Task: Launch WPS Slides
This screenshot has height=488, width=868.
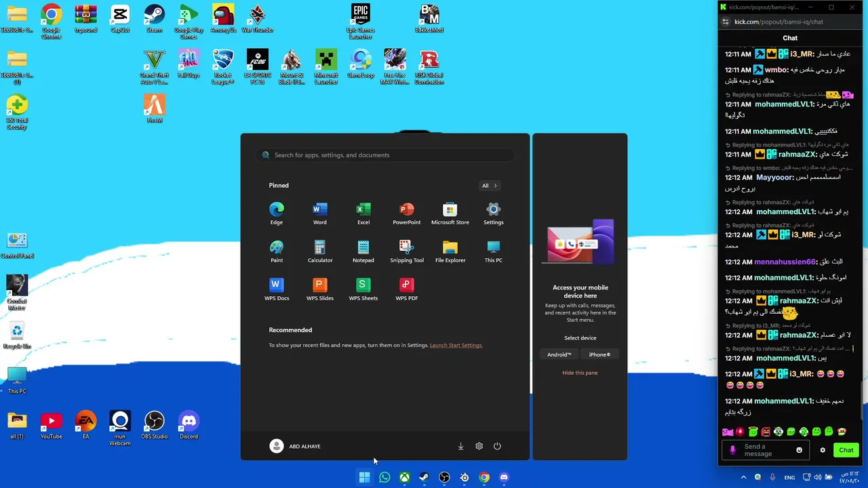Action: [x=319, y=289]
